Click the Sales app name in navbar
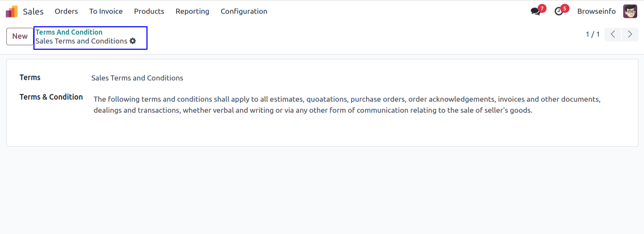The image size is (644, 234). click(33, 11)
